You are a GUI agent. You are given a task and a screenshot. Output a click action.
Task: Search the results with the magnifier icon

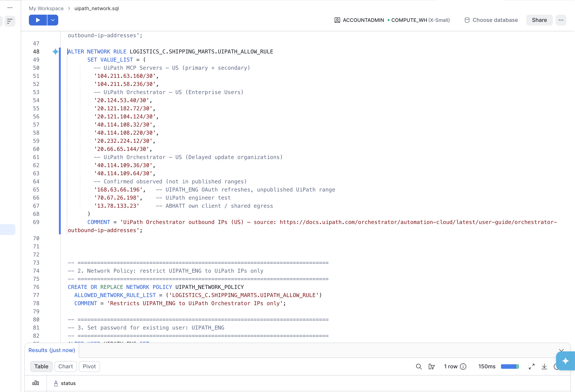click(419, 367)
